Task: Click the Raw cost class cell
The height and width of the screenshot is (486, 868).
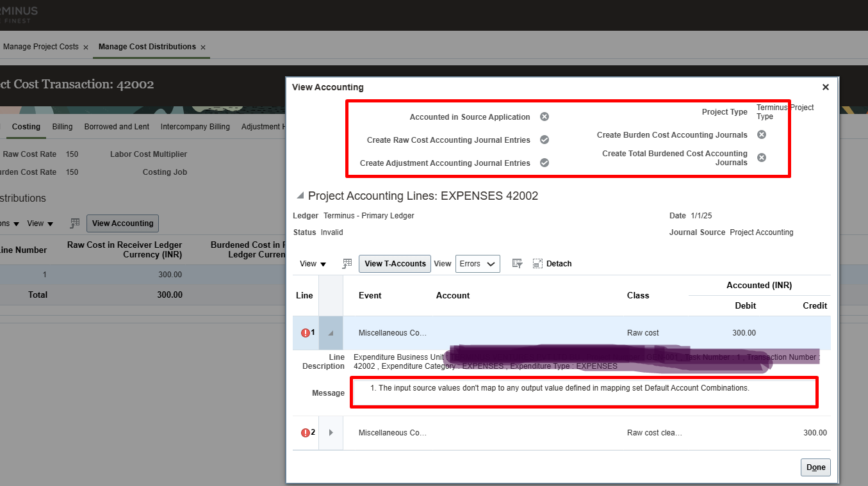Action: pyautogui.click(x=643, y=333)
